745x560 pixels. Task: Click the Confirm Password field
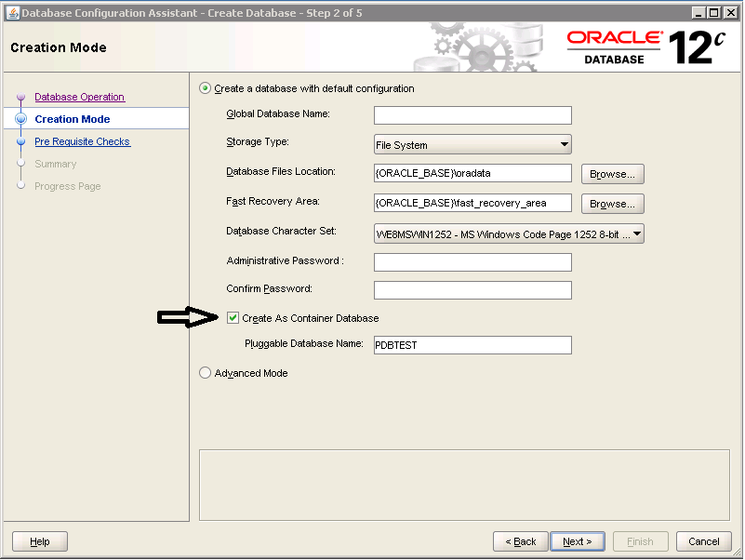pyautogui.click(x=472, y=290)
